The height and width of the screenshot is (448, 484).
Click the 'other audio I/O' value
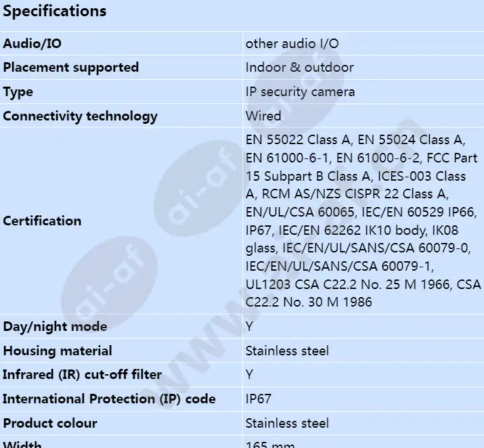point(292,43)
